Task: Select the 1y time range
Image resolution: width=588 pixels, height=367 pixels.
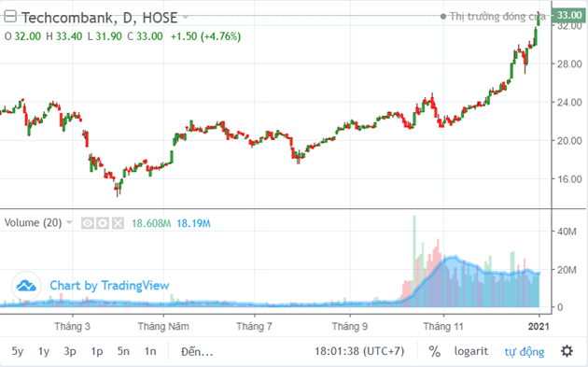Action: click(44, 352)
